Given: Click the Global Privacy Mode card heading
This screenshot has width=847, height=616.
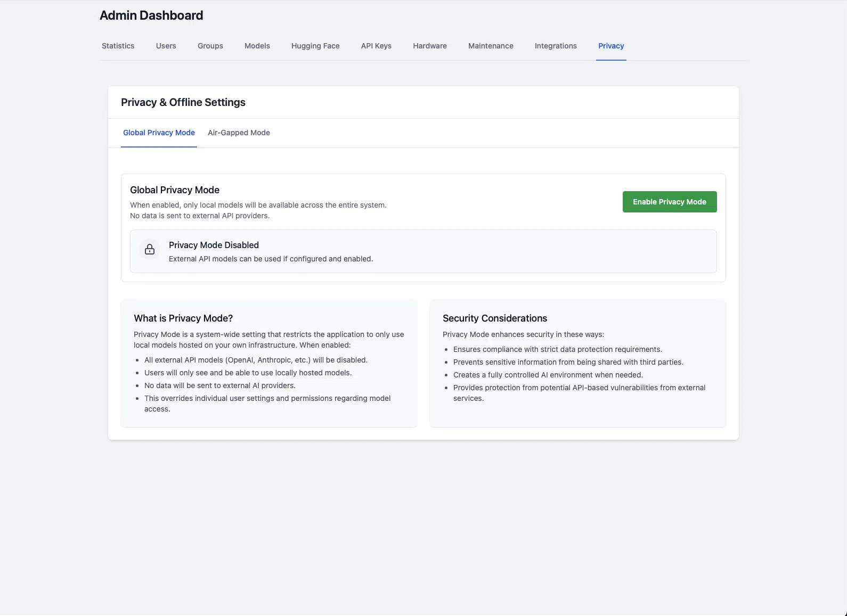Looking at the screenshot, I should (174, 190).
